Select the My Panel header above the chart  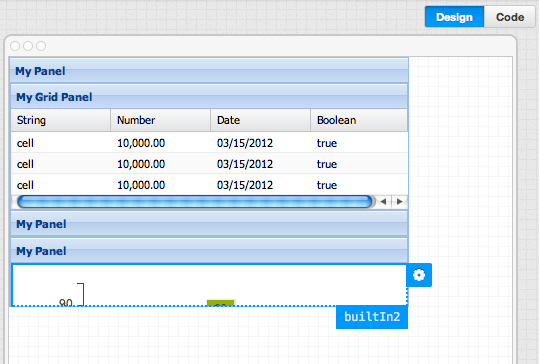pos(209,251)
